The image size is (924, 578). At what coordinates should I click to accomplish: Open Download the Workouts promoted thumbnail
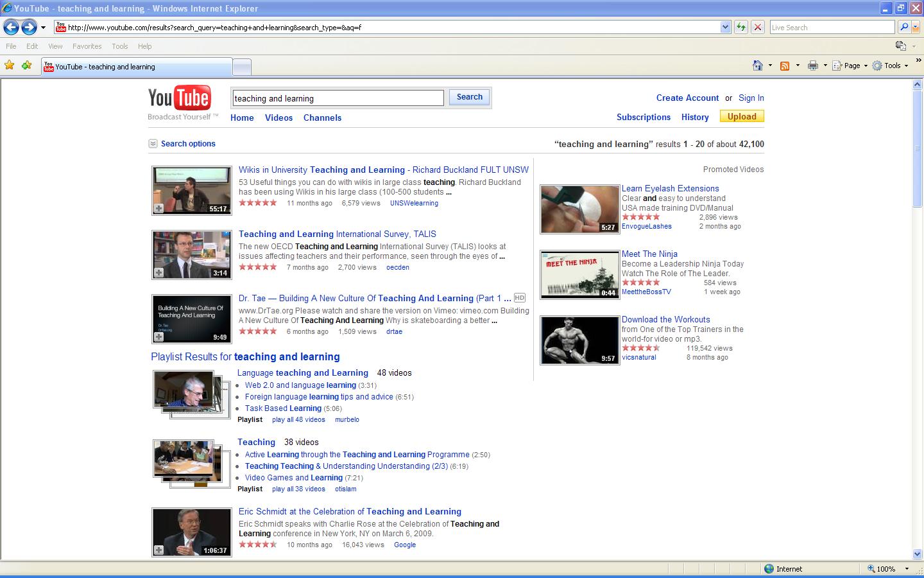(x=580, y=340)
